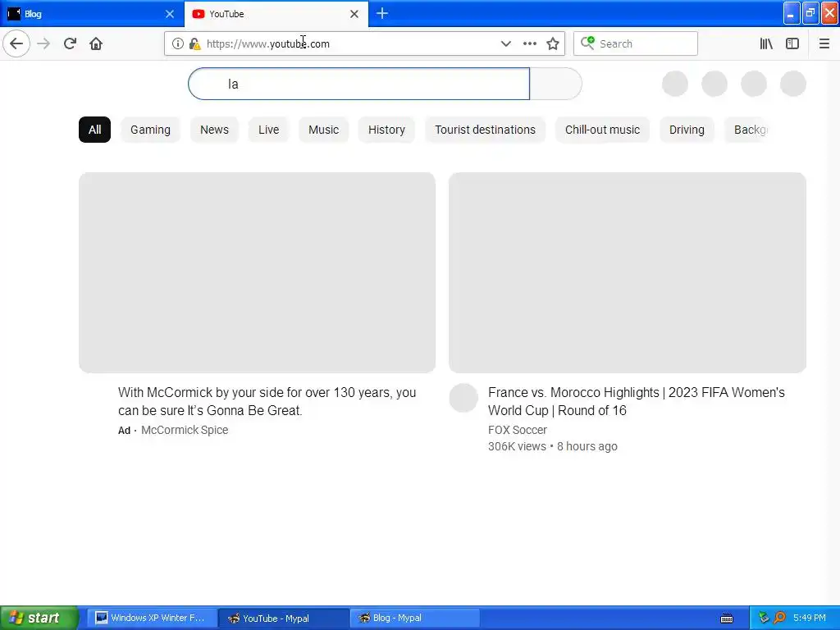
Task: Expand the address bar history dropdown
Action: coord(505,44)
